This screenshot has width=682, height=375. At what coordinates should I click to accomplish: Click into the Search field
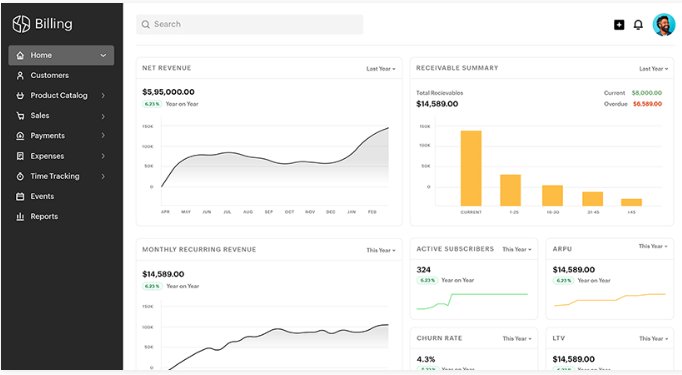pos(250,24)
